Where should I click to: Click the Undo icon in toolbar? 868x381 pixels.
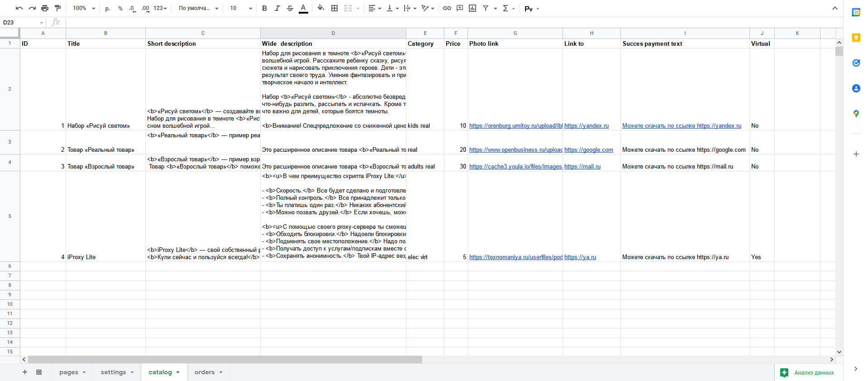click(19, 8)
